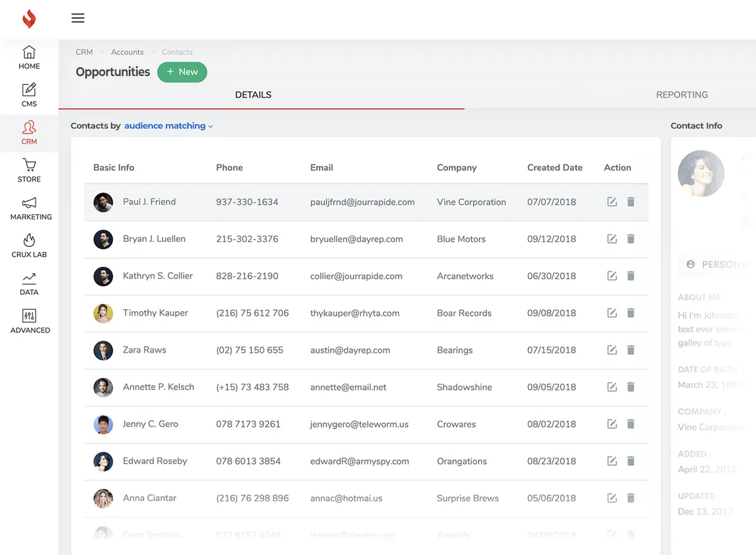Viewport: 756px width, 555px height.
Task: Open the hamburger menu
Action: [x=78, y=18]
